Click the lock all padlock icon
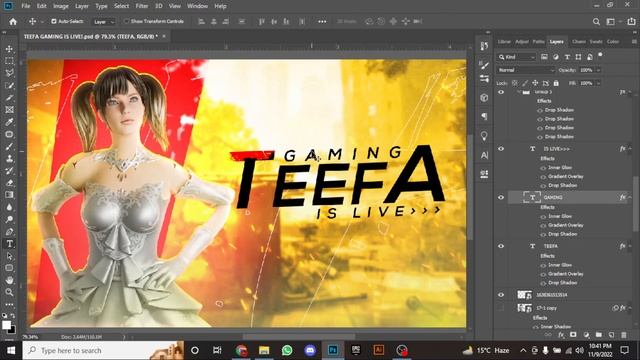Viewport: 640px width, 360px height. click(x=556, y=83)
